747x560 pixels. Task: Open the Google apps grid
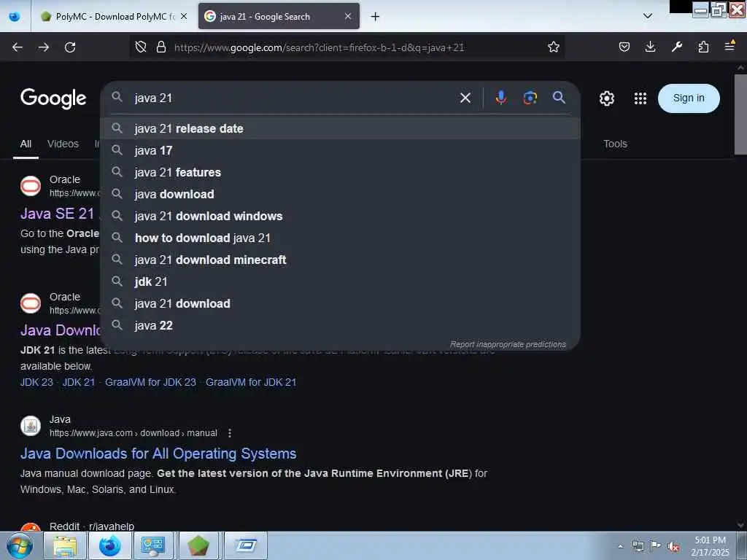point(640,98)
